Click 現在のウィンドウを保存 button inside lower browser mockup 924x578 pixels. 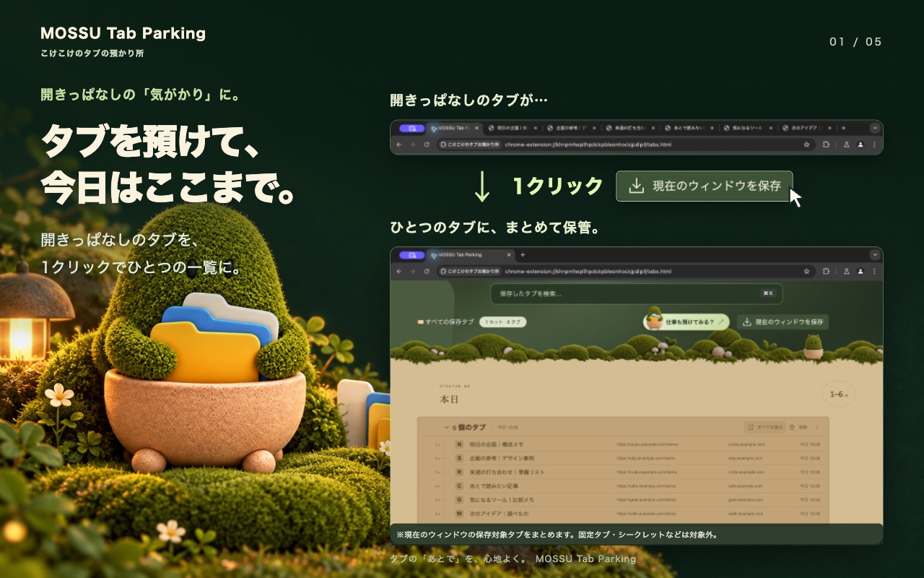783,322
